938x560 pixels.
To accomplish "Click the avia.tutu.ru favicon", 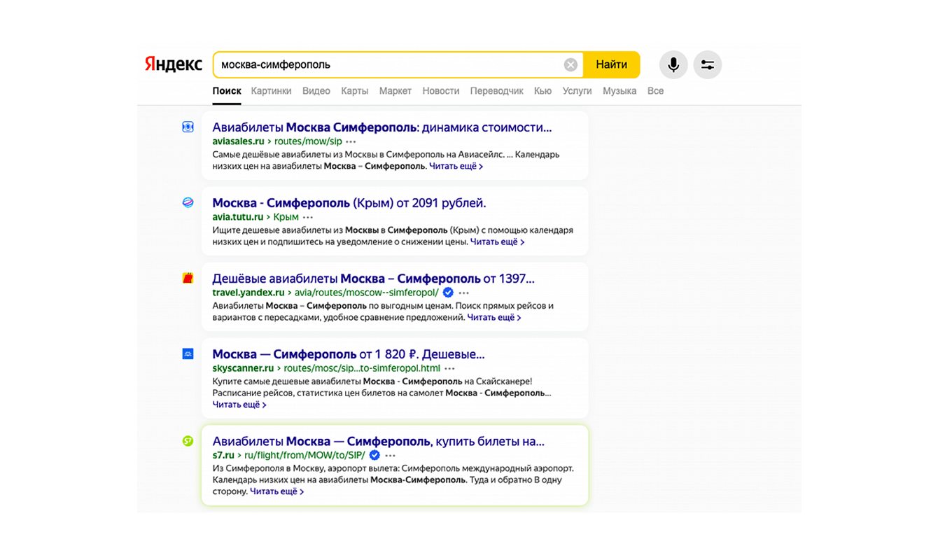I will coord(188,202).
